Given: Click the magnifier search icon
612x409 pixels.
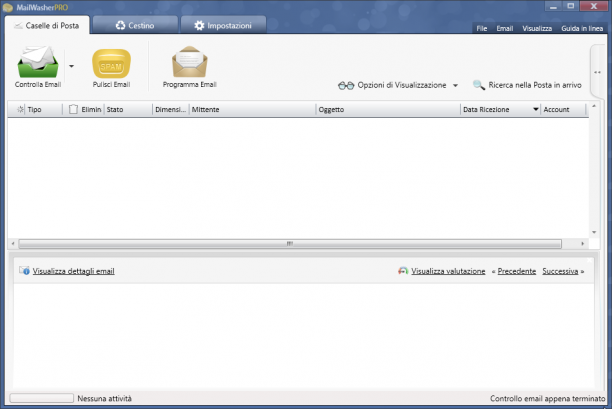Looking at the screenshot, I should click(x=479, y=85).
